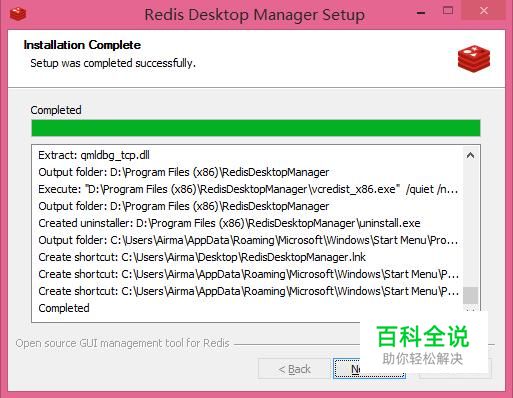Screen dimensions: 513x398
Task: Select the final 'Completed' log line
Action: (x=64, y=308)
